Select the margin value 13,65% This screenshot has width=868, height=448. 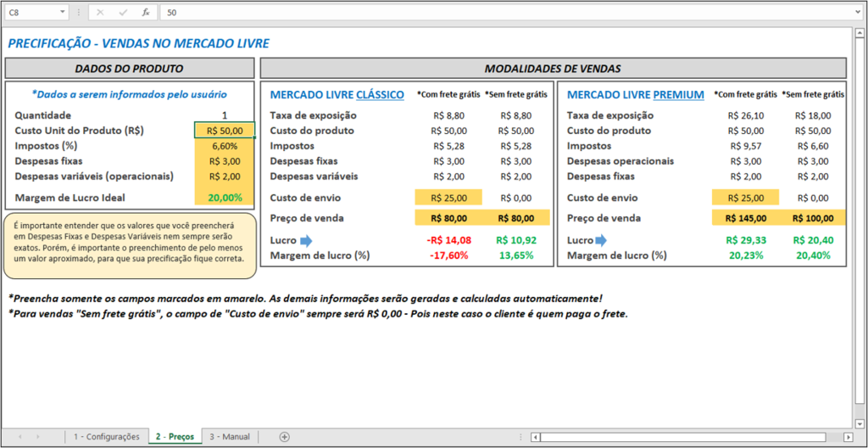coord(515,255)
